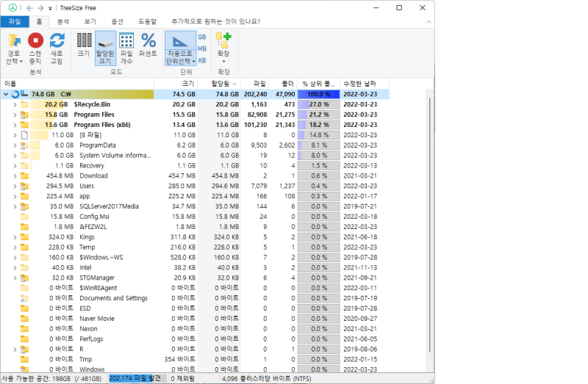The image size is (588, 384).
Task: Set display unit to KB
Action: [202, 60]
